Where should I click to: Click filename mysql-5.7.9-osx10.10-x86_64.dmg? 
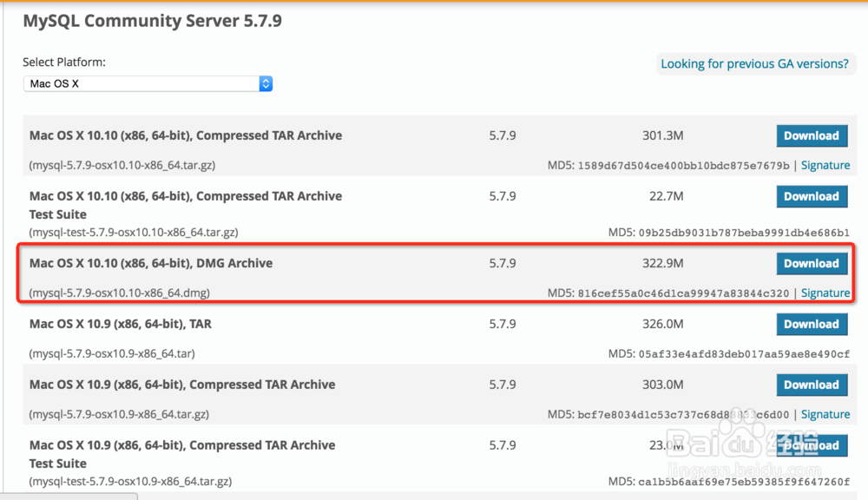(x=119, y=293)
